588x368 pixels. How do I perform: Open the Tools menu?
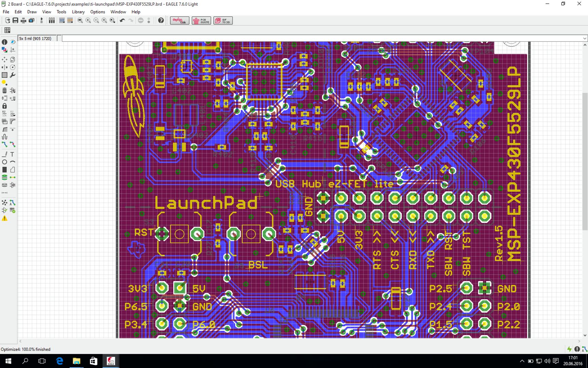pyautogui.click(x=62, y=12)
